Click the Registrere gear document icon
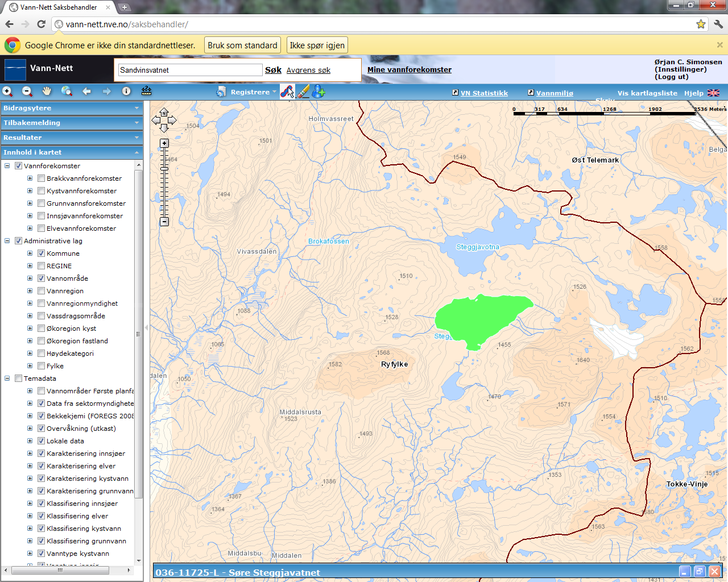The image size is (728, 582). (x=221, y=92)
